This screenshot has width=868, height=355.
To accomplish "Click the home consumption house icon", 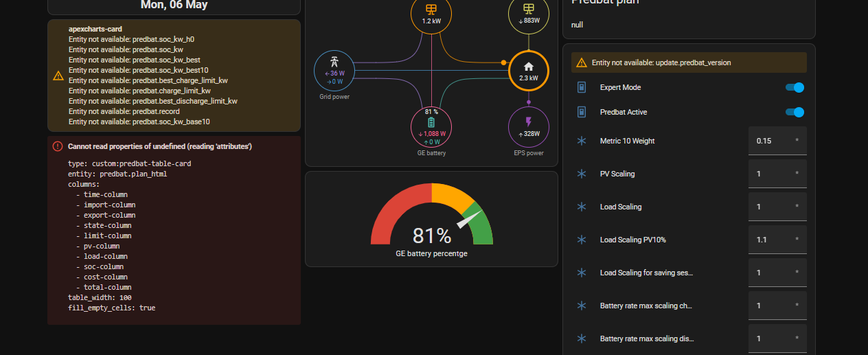I will (x=528, y=67).
